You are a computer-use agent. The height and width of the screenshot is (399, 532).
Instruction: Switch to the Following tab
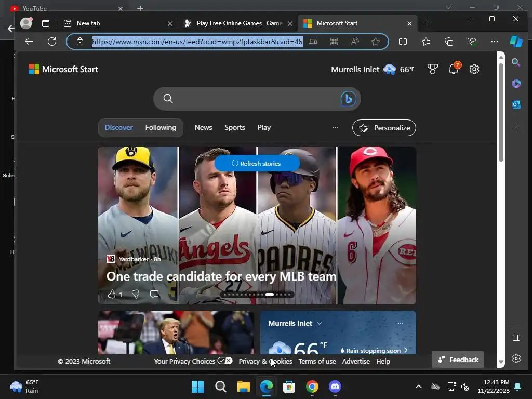[161, 128]
